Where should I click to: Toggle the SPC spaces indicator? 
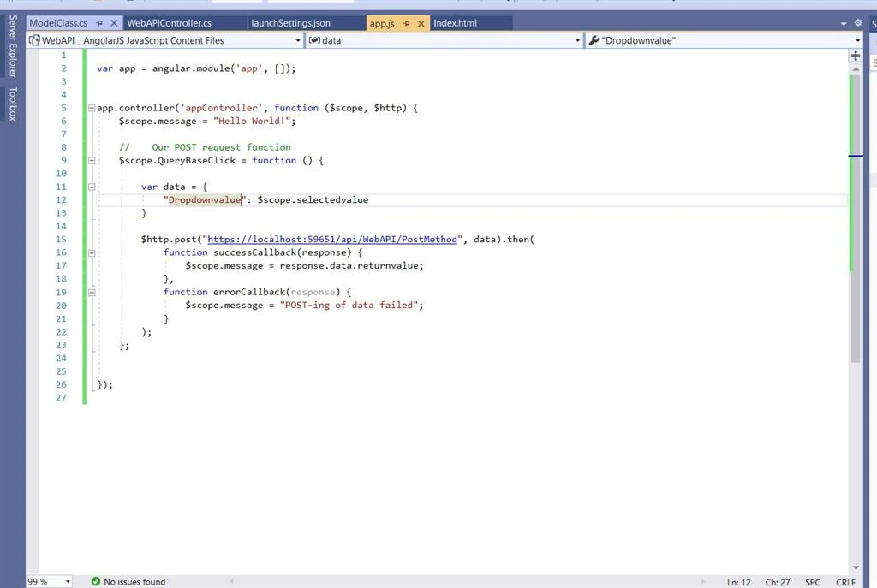coord(813,582)
